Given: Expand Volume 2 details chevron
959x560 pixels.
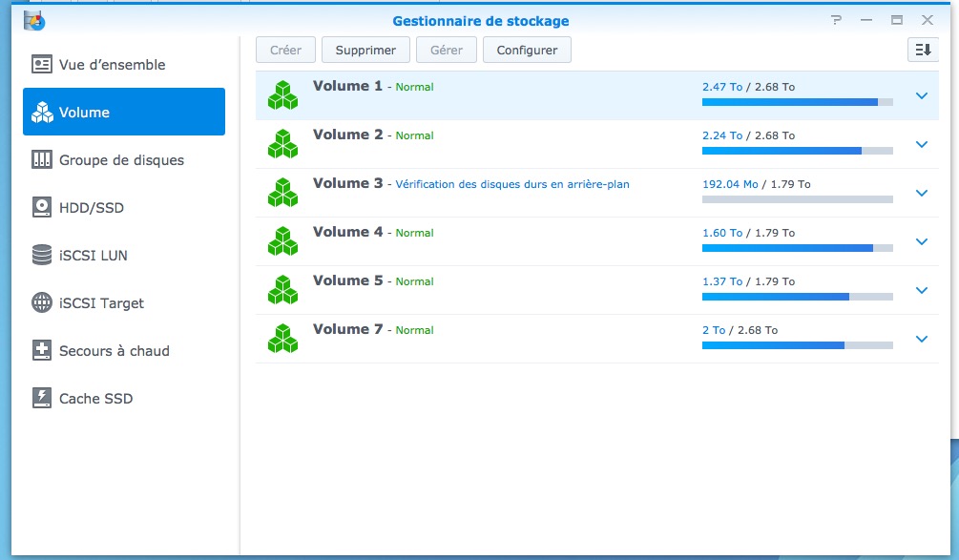Looking at the screenshot, I should click(921, 144).
